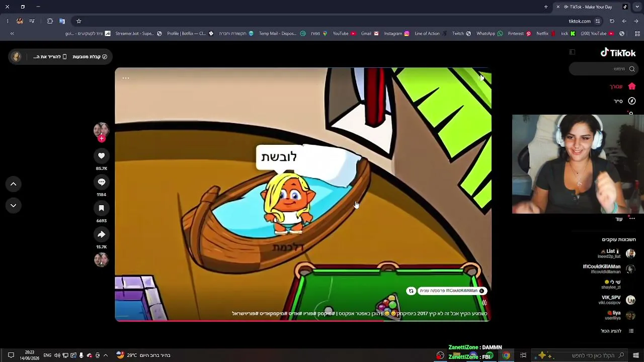The height and width of the screenshot is (362, 644).
Task: Reload the page in Chrome
Action: coord(612,21)
